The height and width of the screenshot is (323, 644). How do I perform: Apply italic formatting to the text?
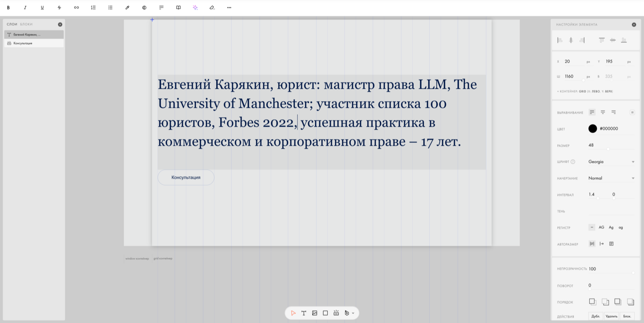pyautogui.click(x=25, y=8)
